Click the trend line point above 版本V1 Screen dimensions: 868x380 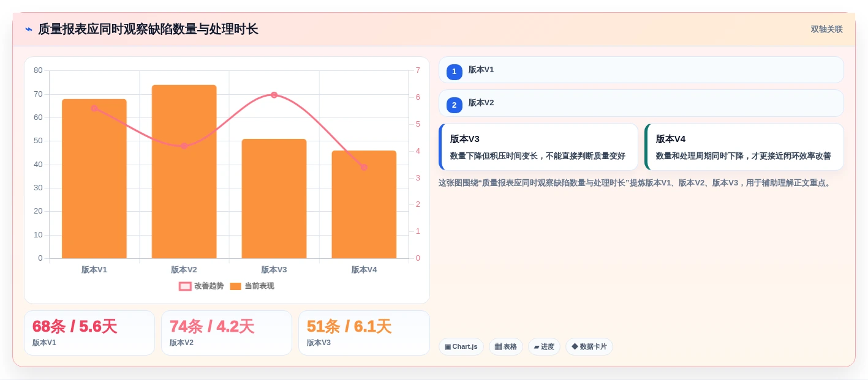click(94, 108)
